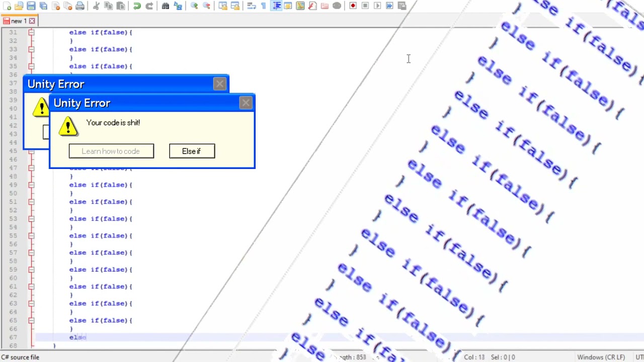This screenshot has height=362, width=644.
Task: Undo the last edit
Action: pyautogui.click(x=137, y=6)
